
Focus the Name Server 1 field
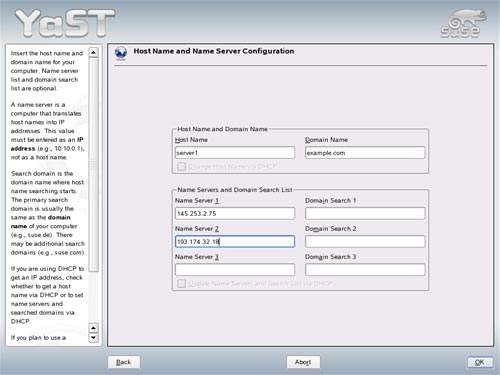click(235, 213)
